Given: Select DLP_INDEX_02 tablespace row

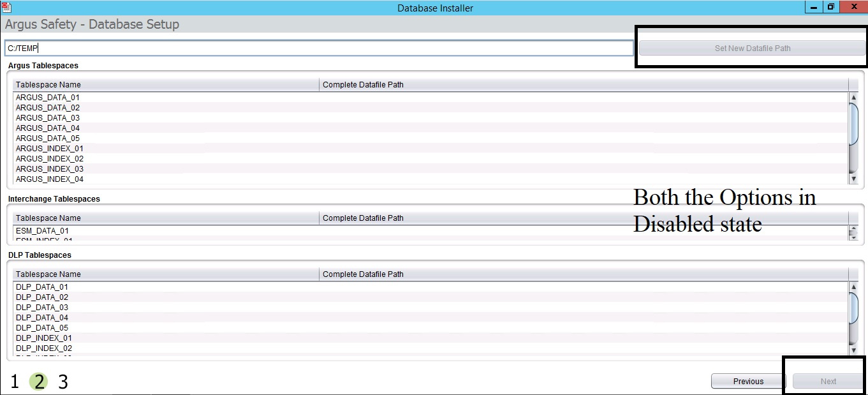Looking at the screenshot, I should [430, 348].
